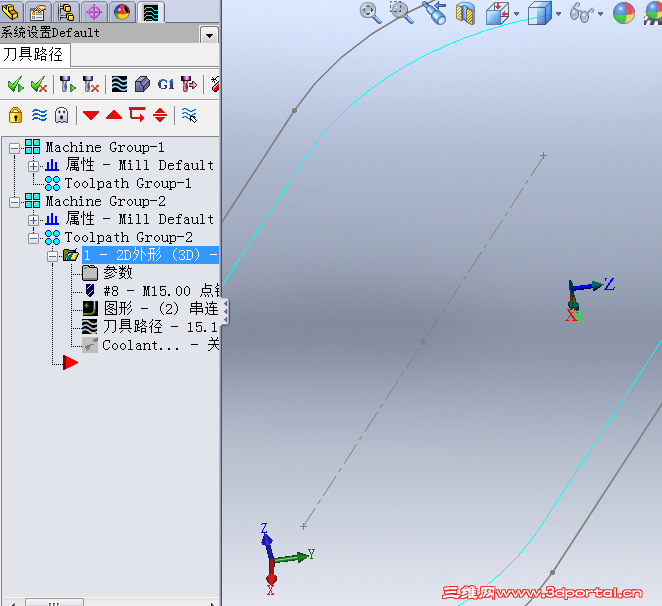Click Display Style cube icon
662x606 pixels.
(540, 13)
